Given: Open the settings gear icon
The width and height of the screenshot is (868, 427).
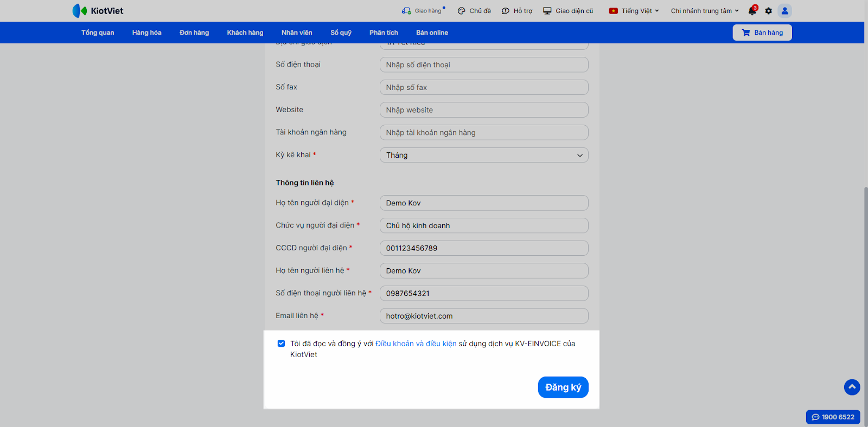Looking at the screenshot, I should (769, 11).
